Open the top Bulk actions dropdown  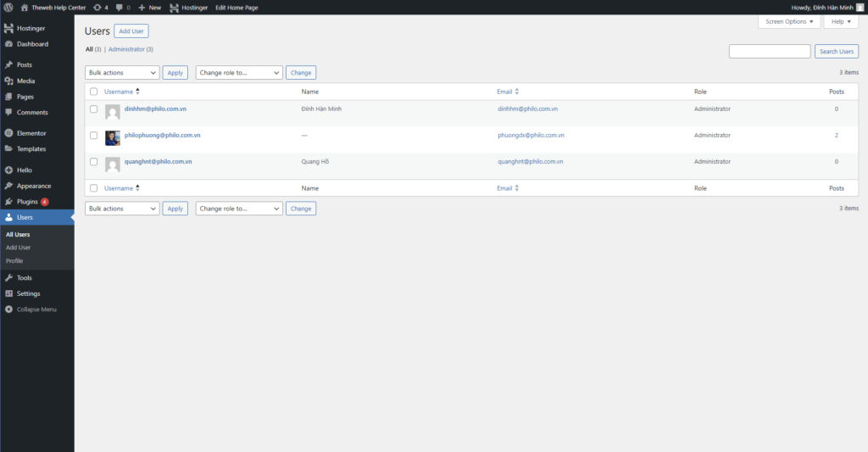[x=121, y=73]
